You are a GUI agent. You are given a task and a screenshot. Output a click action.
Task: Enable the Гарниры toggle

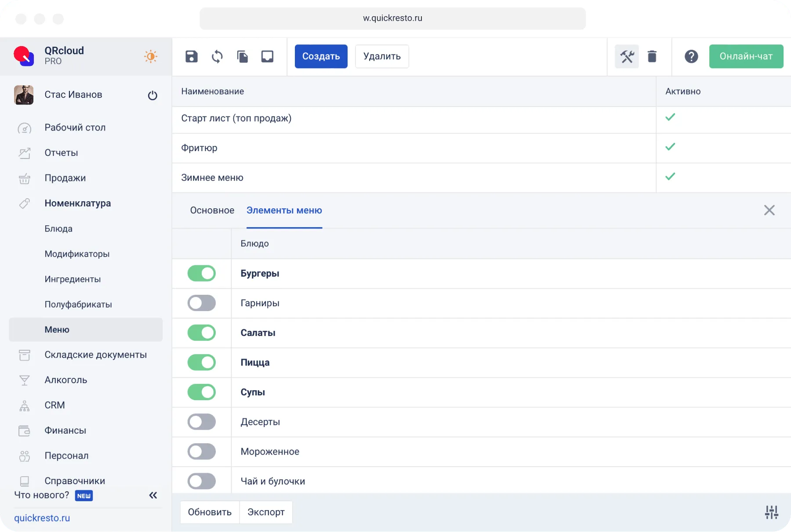coord(202,303)
